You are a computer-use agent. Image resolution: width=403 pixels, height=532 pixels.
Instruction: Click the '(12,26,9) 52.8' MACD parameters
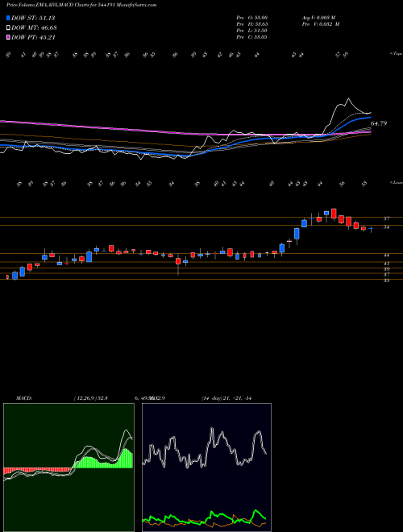(90, 398)
